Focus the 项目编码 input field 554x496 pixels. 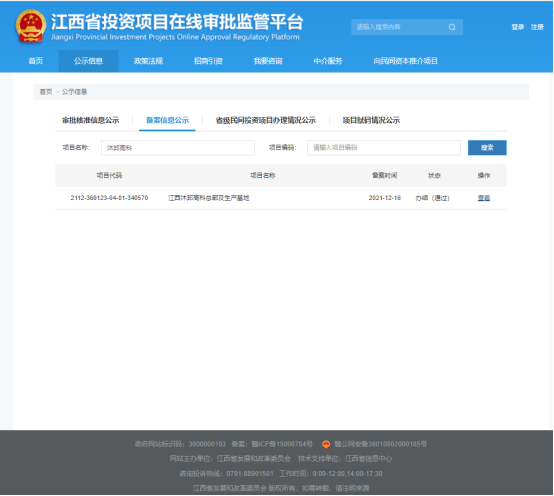tap(384, 148)
